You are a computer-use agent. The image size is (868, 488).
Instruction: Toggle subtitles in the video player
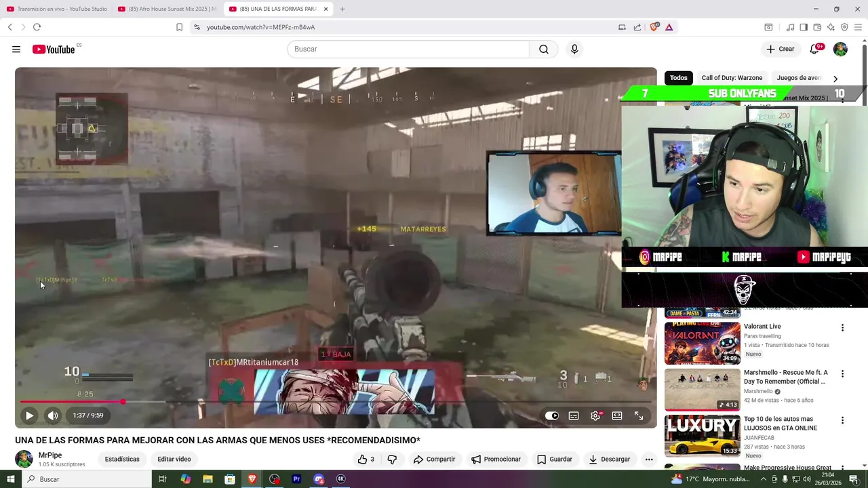[574, 415]
